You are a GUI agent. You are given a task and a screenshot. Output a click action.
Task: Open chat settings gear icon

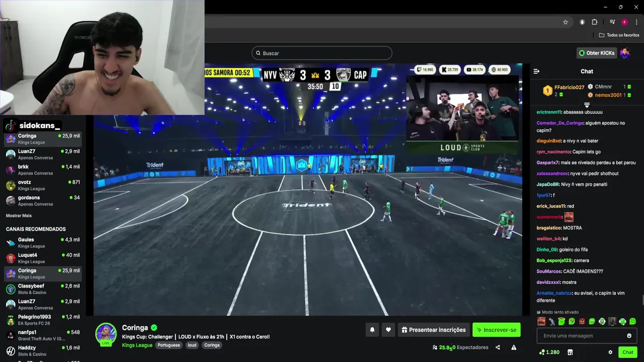(x=610, y=352)
